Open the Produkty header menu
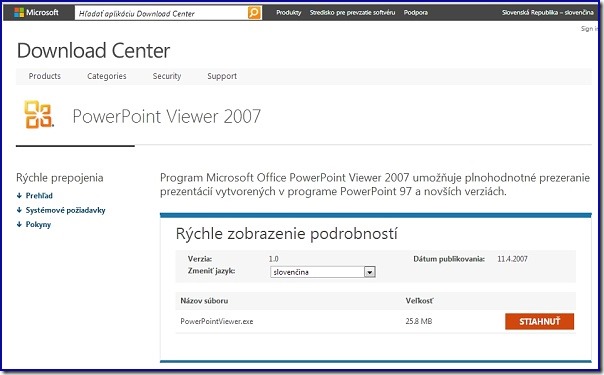 [289, 13]
